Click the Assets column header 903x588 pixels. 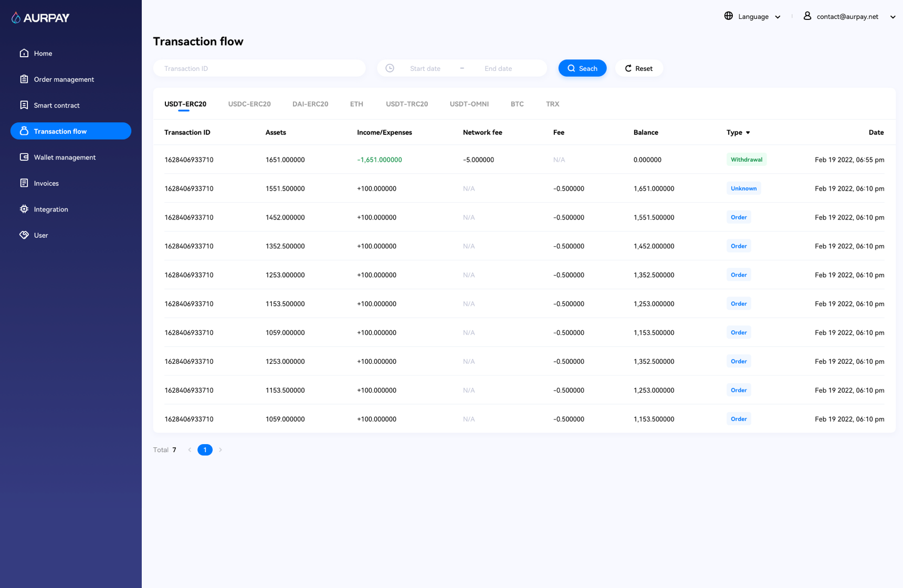[x=276, y=132]
